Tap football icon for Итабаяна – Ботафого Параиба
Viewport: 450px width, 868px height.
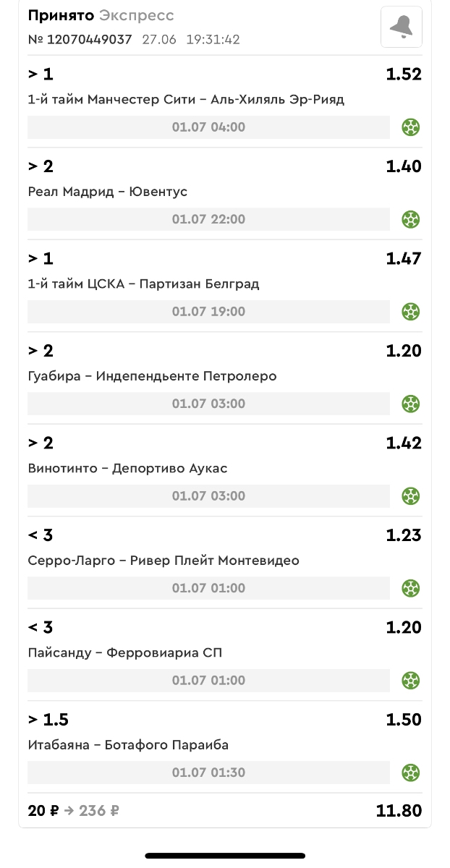(x=411, y=773)
